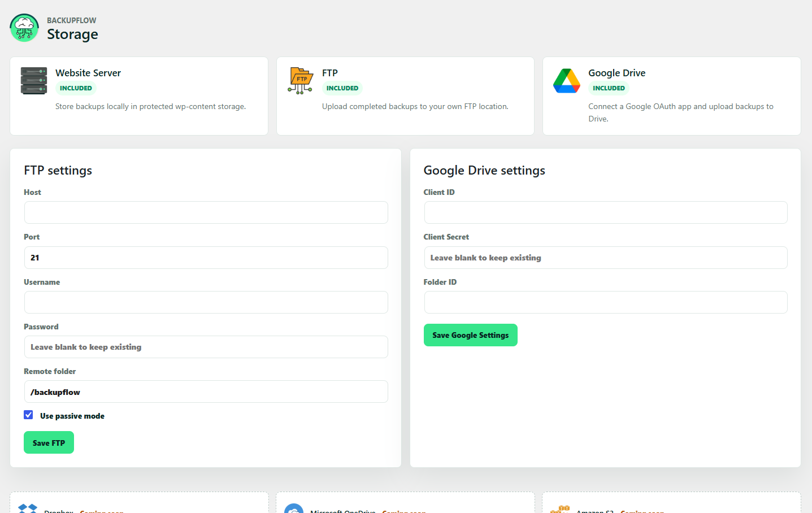Click the Client ID field label
812x513 pixels.
[439, 192]
